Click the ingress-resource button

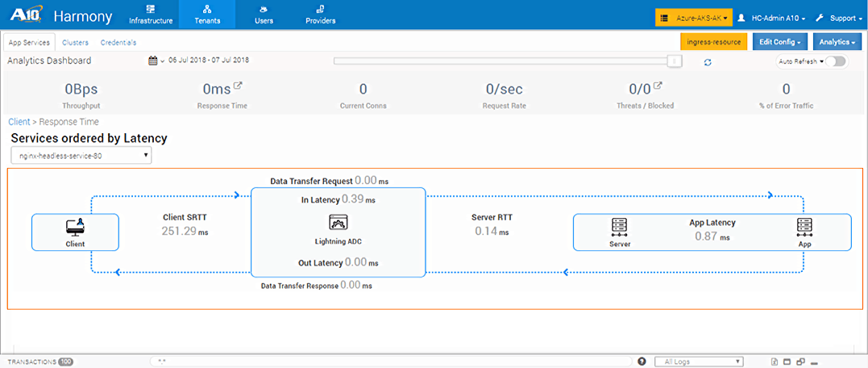(x=713, y=42)
